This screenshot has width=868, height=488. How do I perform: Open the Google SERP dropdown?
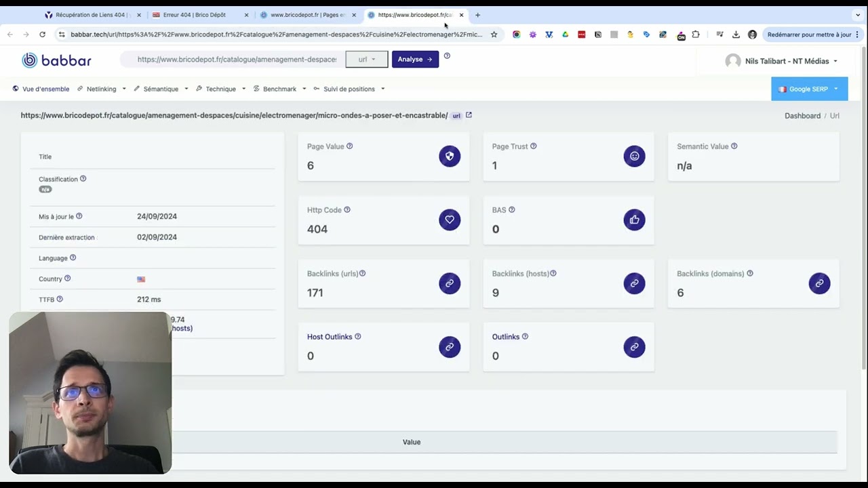click(809, 89)
